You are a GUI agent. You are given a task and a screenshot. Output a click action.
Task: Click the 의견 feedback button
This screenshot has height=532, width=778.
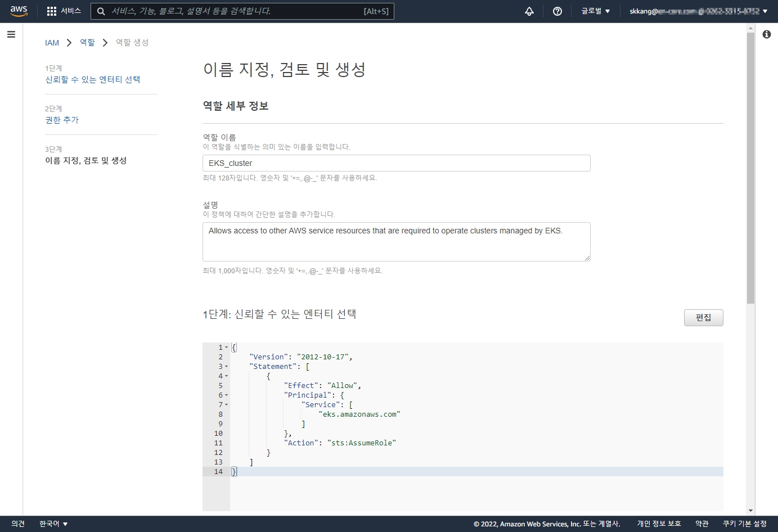point(18,524)
